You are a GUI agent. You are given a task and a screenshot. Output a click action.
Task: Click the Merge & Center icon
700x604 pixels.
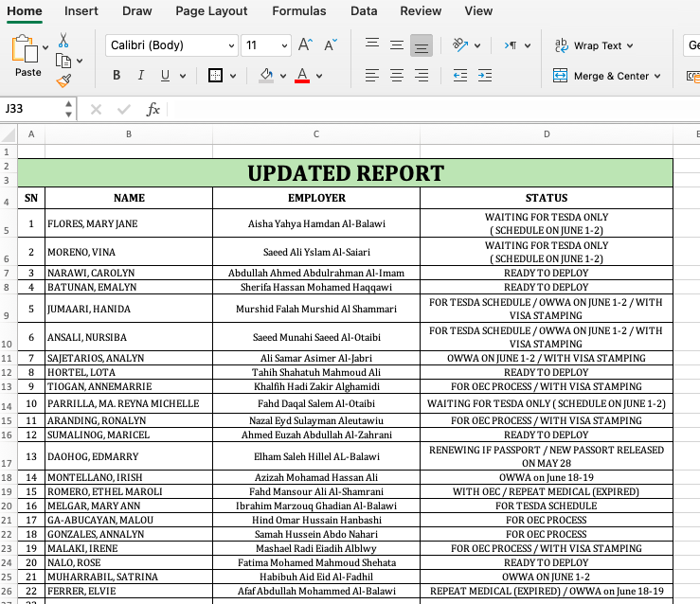[x=560, y=76]
